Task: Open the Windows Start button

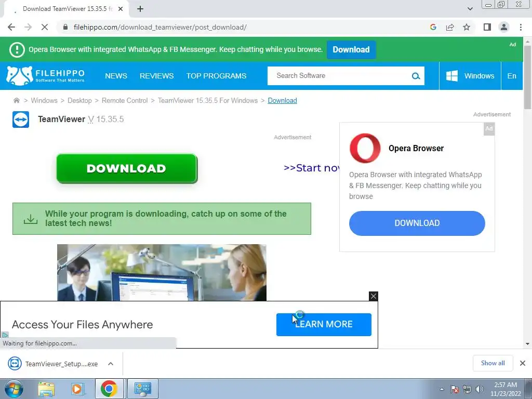Action: [x=14, y=389]
